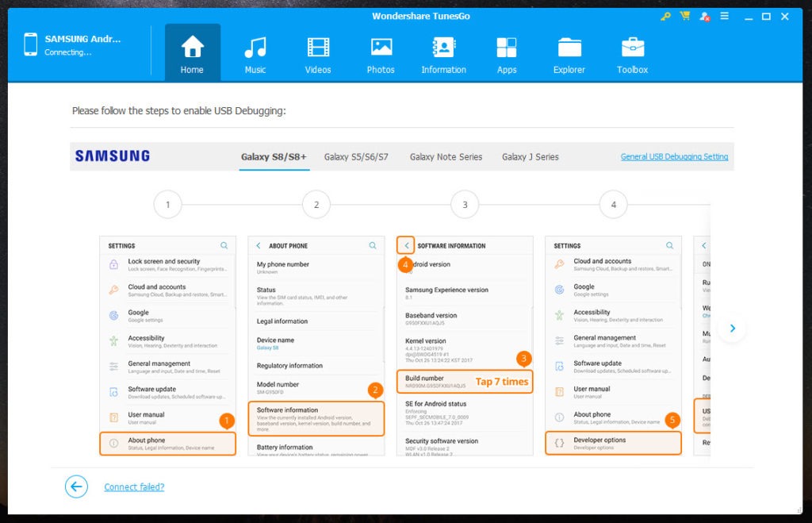Open the shopping cart purchase icon
Screen dimensions: 812x523
pos(685,16)
